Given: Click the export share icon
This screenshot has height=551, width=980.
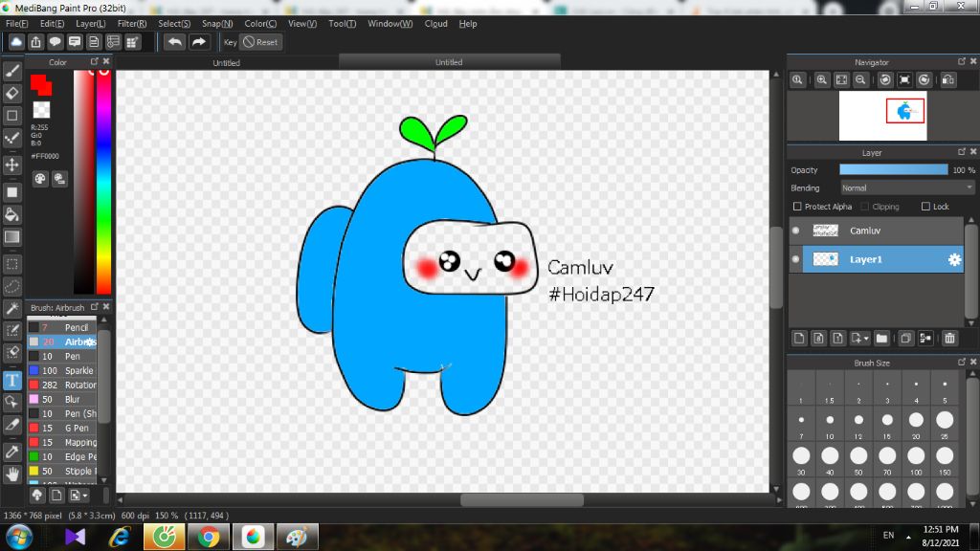Looking at the screenshot, I should [35, 42].
